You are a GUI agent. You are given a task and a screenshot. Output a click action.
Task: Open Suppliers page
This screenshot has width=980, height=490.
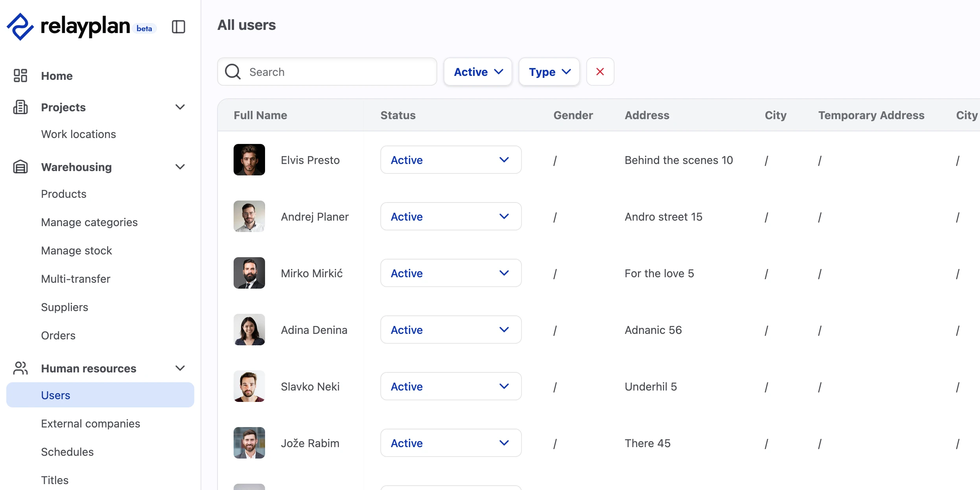click(64, 307)
